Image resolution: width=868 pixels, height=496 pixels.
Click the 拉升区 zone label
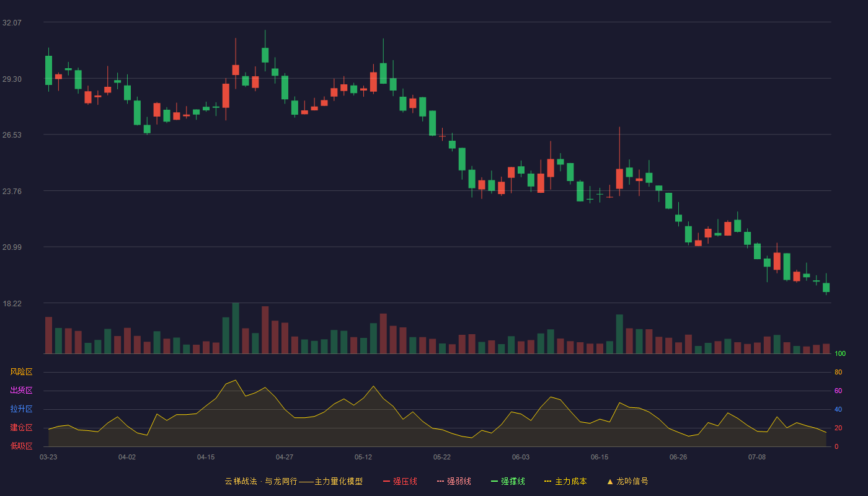[21, 409]
